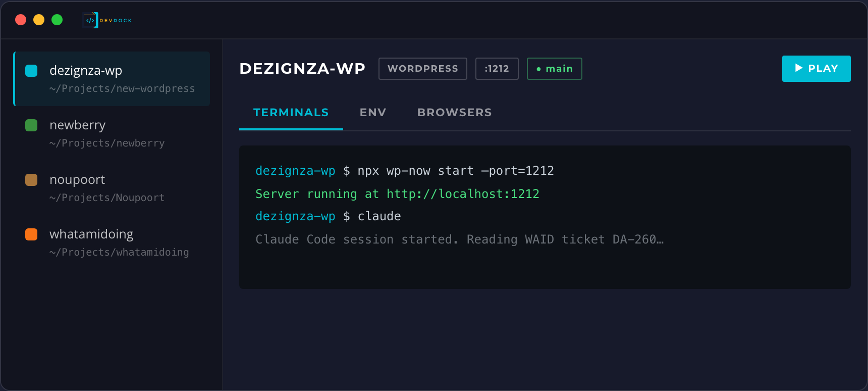The height and width of the screenshot is (391, 868).
Task: Click the npx wp-now start command line
Action: 405,171
